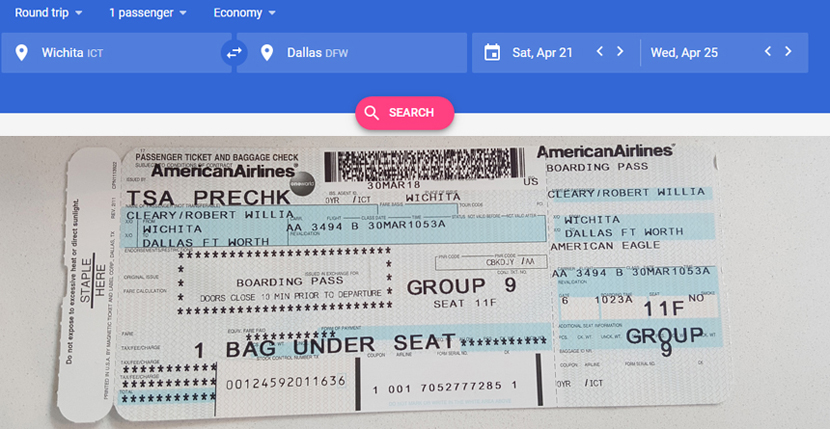Go to previous day for Sat, Apr 21
This screenshot has width=830, height=429.
600,51
